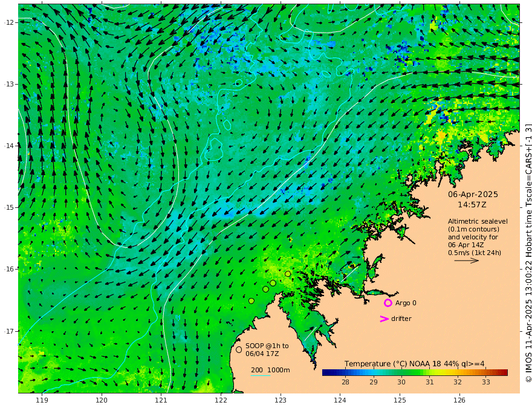Click the magenta drifter arrowhead legend marker
Image resolution: width=532 pixels, height=411 pixels.
pos(384,319)
